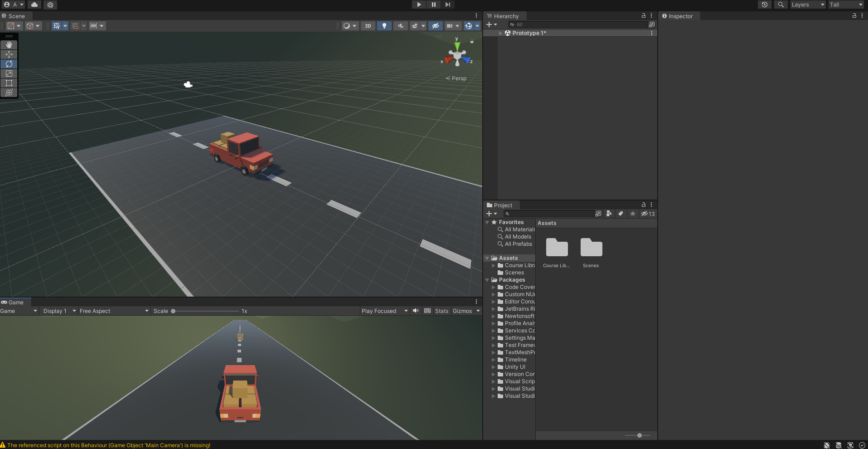The image size is (868, 449).
Task: Open the Scenes folder thumbnail
Action: pos(591,249)
